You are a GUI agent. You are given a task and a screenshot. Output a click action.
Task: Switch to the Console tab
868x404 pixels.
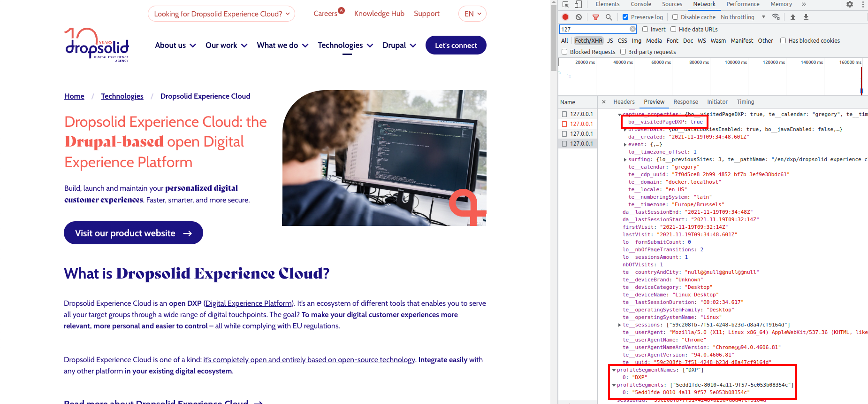coord(641,4)
